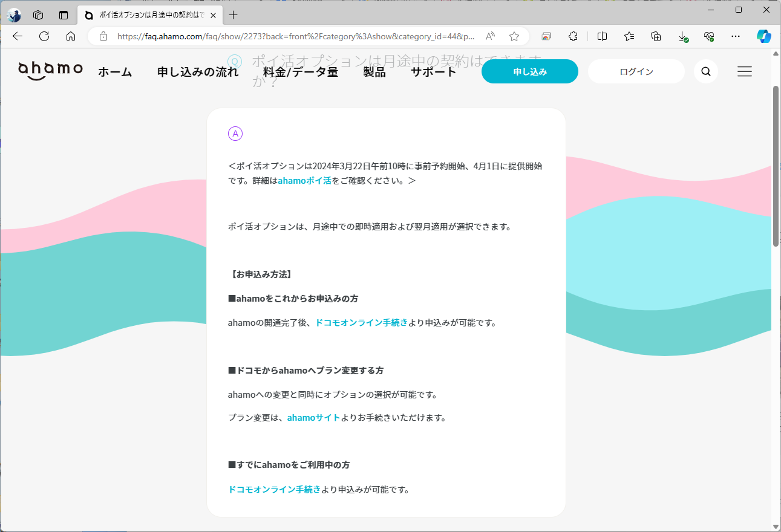Viewport: 781px width, 532px height.
Task: Open 料金/データ量 navigation item
Action: pos(301,72)
